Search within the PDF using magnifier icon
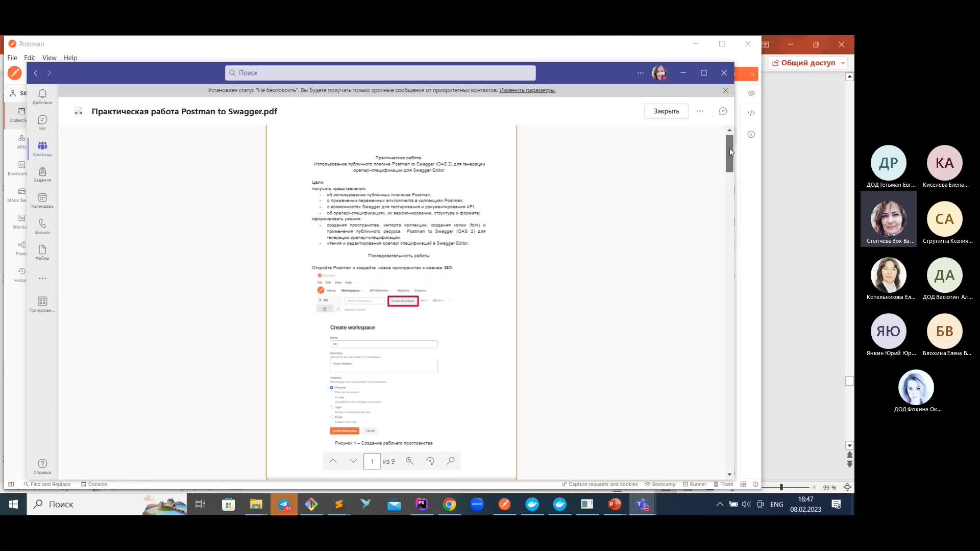 click(451, 461)
